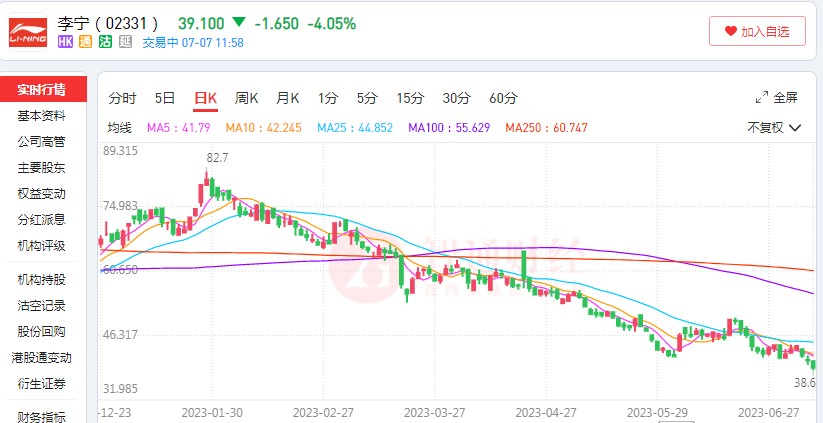Viewport: 823px width, 423px height.
Task: Click the 74.983 price axis value
Action: pyautogui.click(x=120, y=206)
